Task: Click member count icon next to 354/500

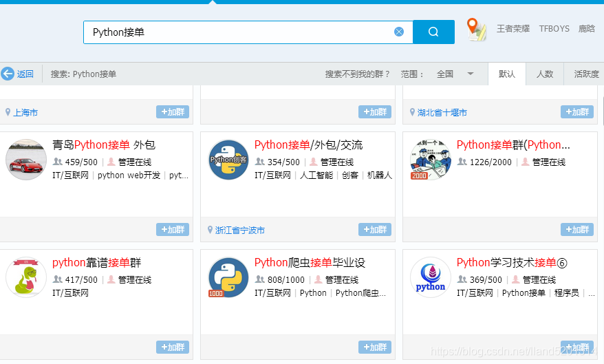Action: click(260, 162)
